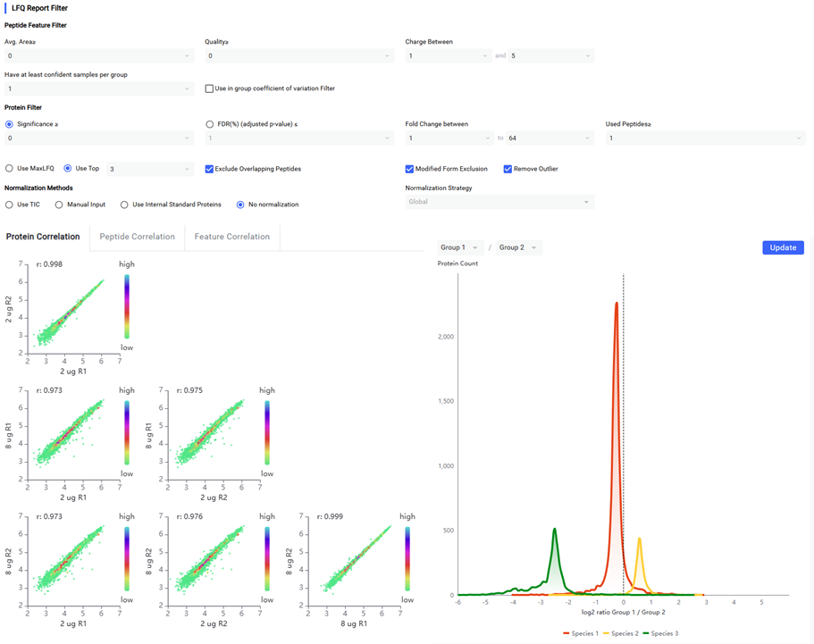Open the Group 1 dropdown
Image resolution: width=814 pixels, height=644 pixels.
[460, 247]
